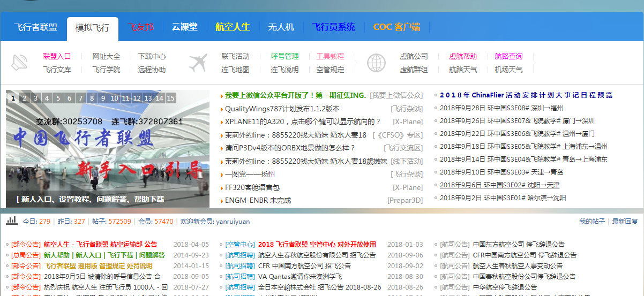Click new member name yanruiyuan
This screenshot has width=644, height=296.
[233, 221]
